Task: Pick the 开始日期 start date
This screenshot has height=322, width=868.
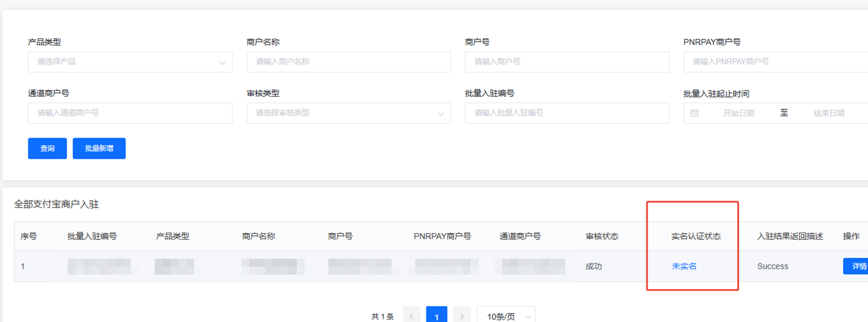Action: click(738, 113)
